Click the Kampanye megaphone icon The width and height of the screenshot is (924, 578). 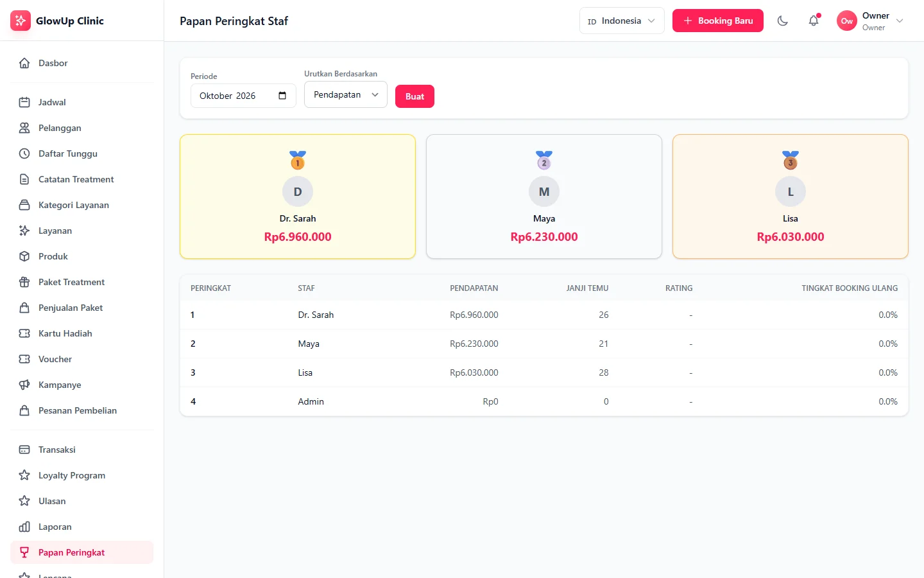point(24,385)
